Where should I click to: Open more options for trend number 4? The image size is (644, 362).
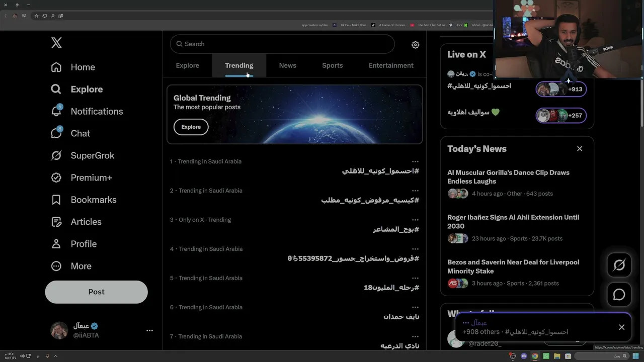[415, 249]
